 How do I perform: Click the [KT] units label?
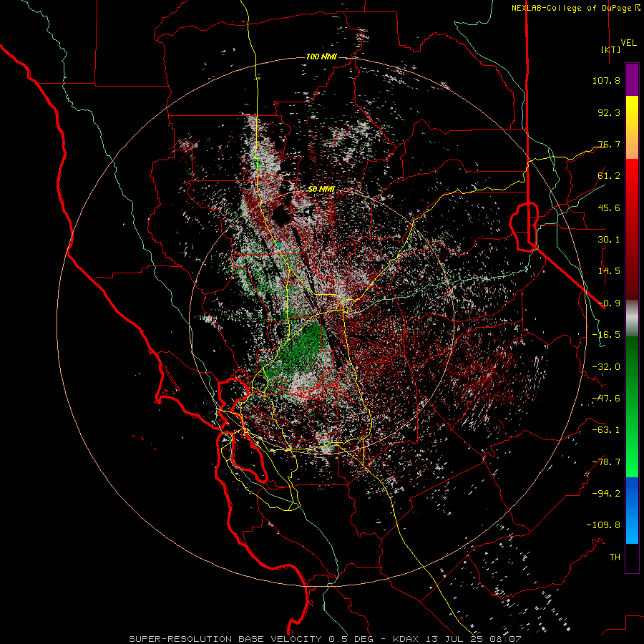(611, 49)
